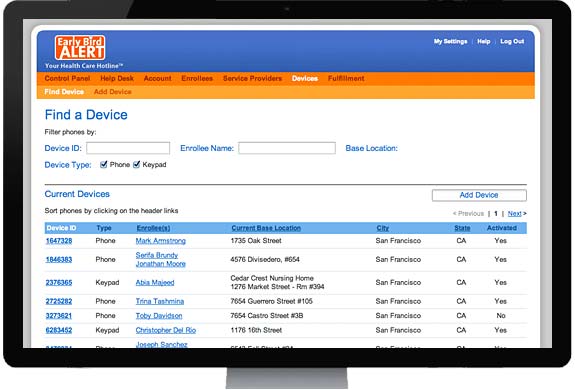Select the Add Device sub-tab
Screen dimensions: 575x390
[113, 92]
